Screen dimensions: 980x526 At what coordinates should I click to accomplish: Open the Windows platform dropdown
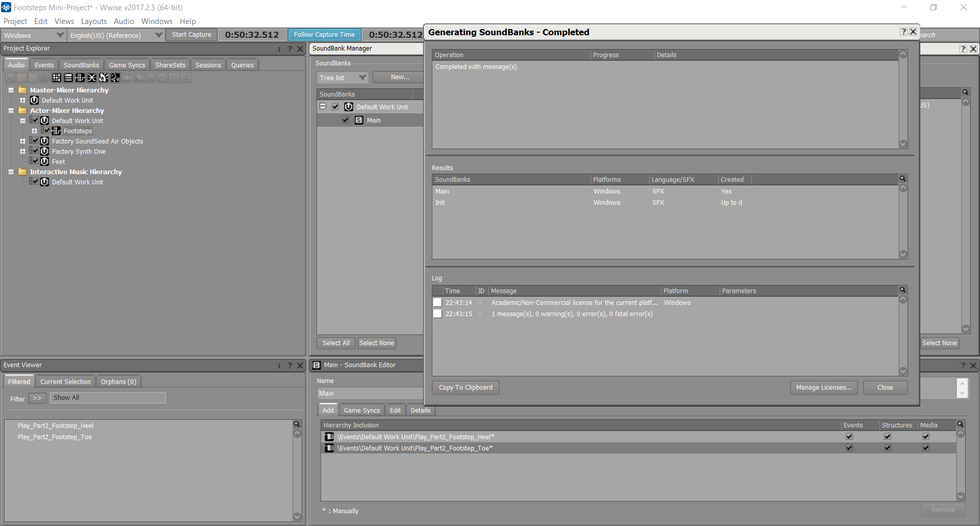34,35
